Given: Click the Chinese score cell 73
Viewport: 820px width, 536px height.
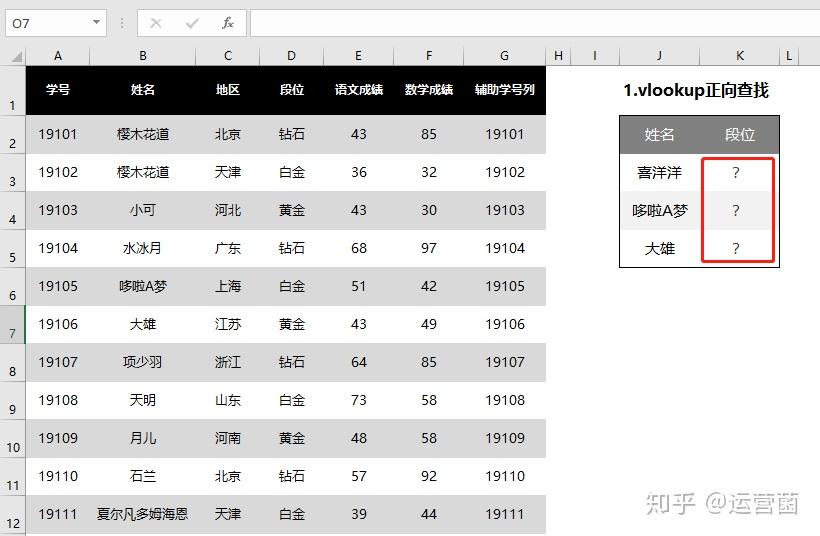Looking at the screenshot, I should tap(358, 401).
